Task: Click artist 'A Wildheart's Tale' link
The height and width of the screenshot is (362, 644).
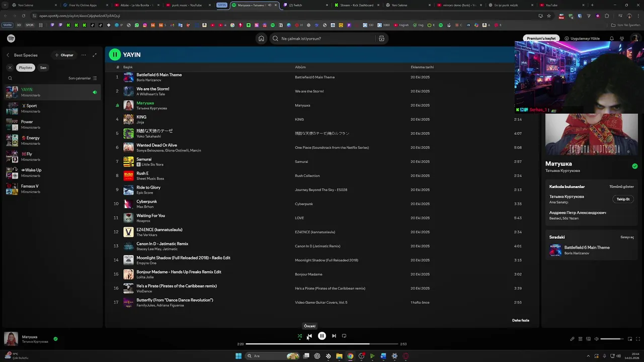Action: point(150,94)
